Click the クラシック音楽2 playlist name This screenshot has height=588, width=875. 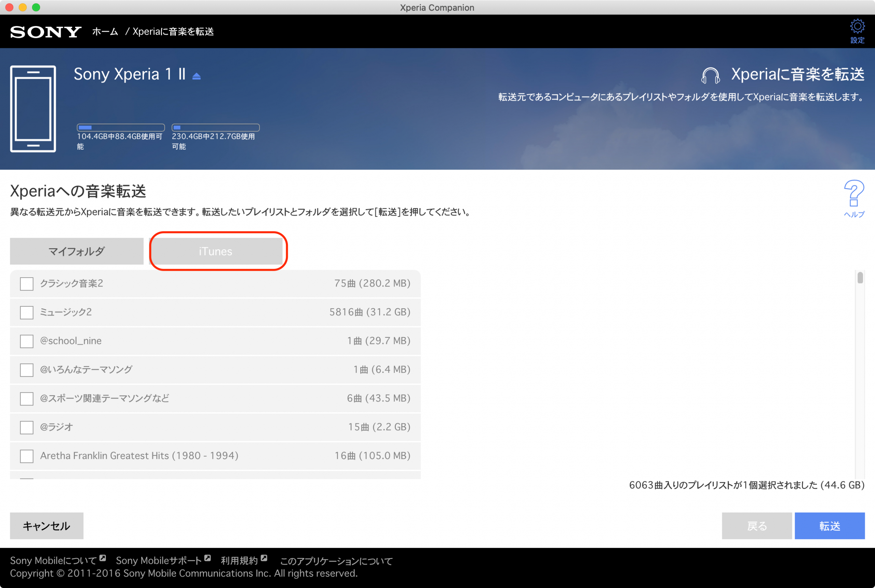pos(71,283)
